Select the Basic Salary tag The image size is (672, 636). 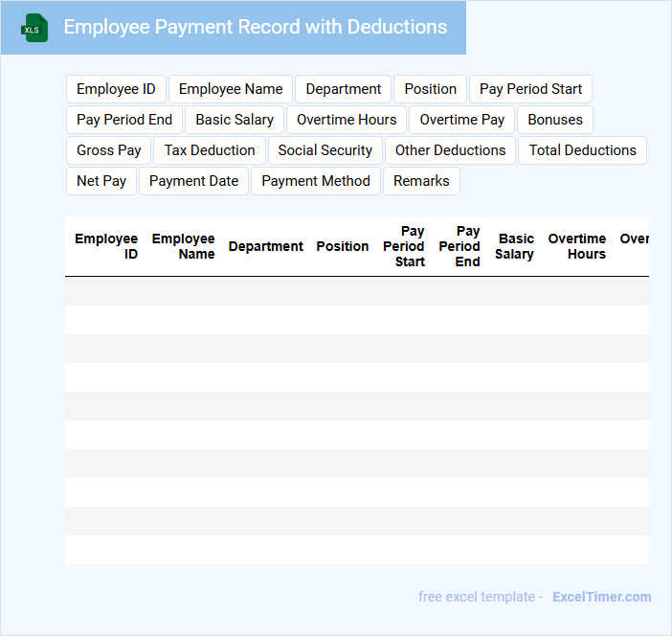click(235, 120)
